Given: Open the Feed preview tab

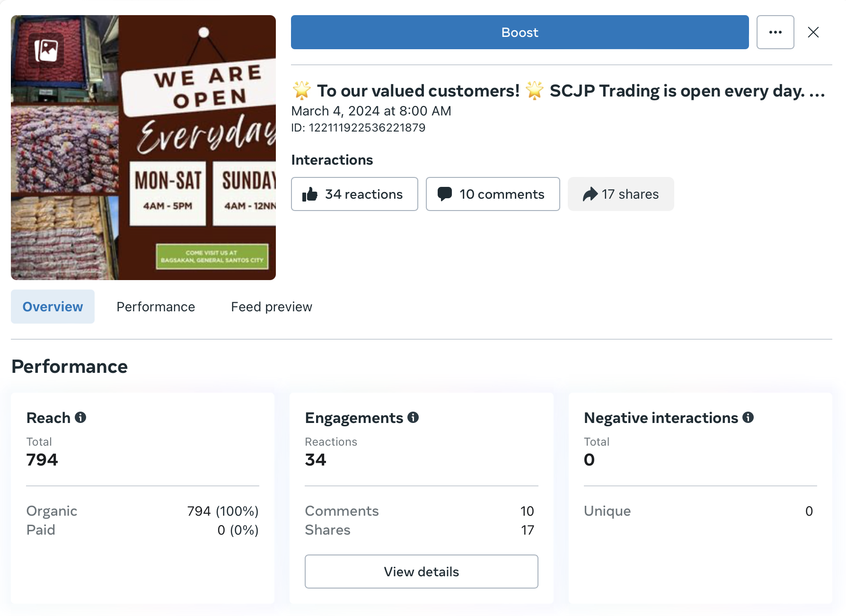Looking at the screenshot, I should (272, 307).
